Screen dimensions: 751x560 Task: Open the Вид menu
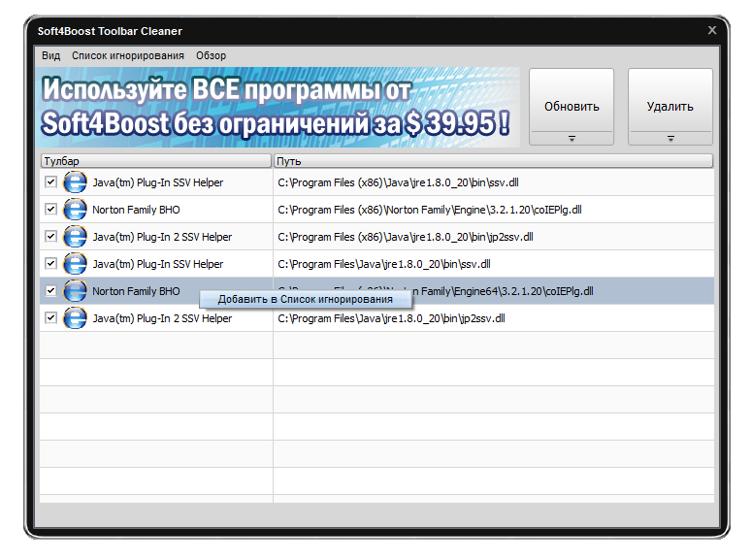[x=50, y=55]
